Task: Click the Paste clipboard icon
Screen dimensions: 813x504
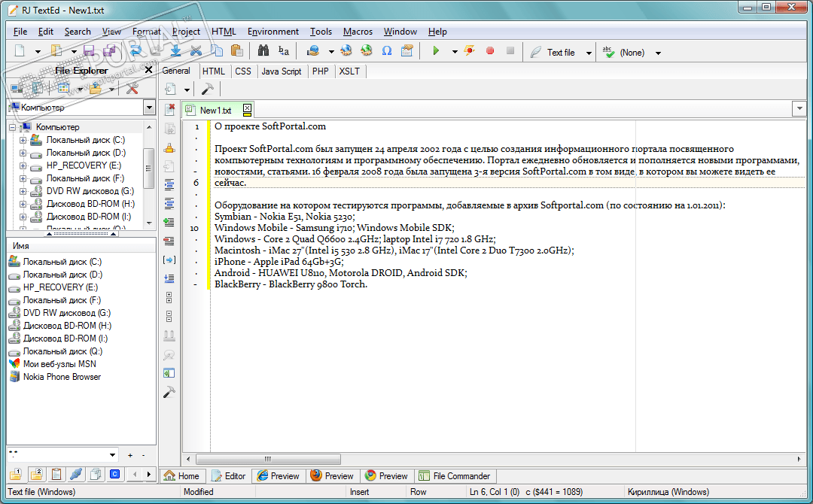Action: 236,50
